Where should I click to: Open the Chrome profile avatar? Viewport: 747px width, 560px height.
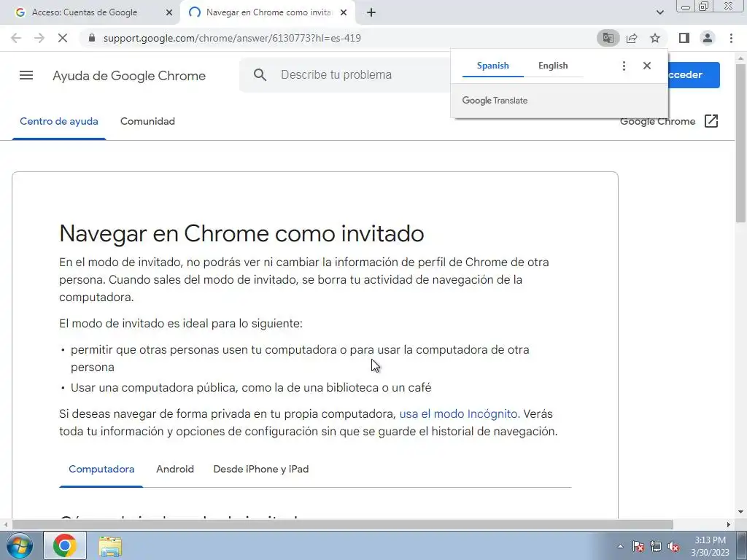click(x=708, y=38)
